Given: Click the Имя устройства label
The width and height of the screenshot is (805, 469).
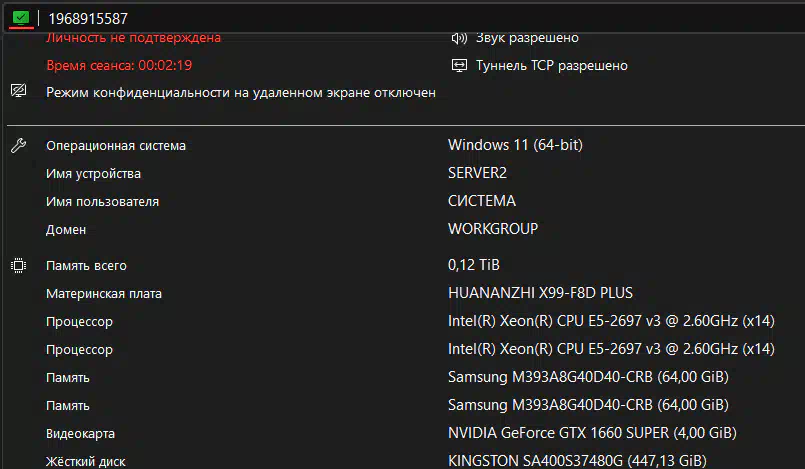Looking at the screenshot, I should pyautogui.click(x=93, y=174).
